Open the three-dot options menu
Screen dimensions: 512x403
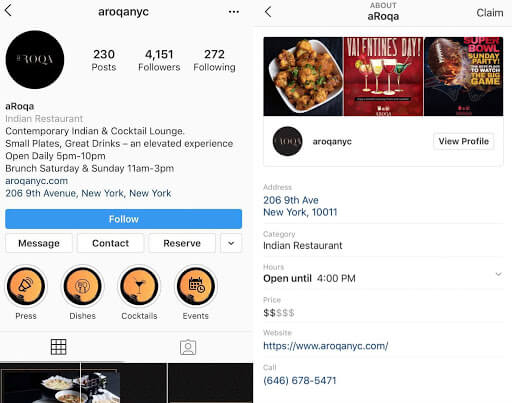(x=234, y=12)
